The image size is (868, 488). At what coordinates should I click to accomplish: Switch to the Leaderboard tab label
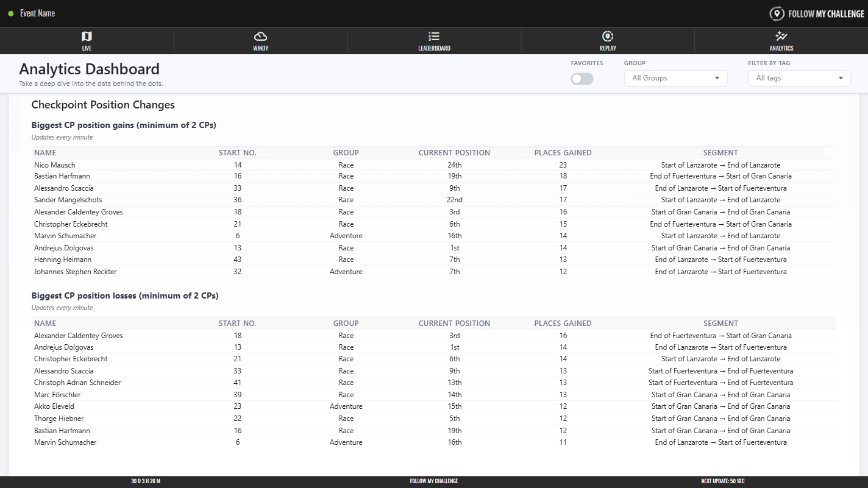click(434, 48)
